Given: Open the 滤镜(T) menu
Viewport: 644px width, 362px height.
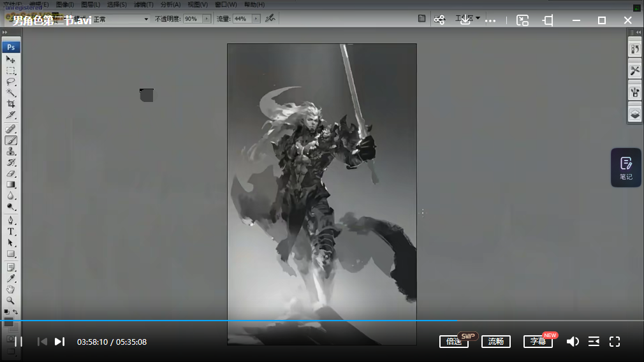Looking at the screenshot, I should 143,4.
